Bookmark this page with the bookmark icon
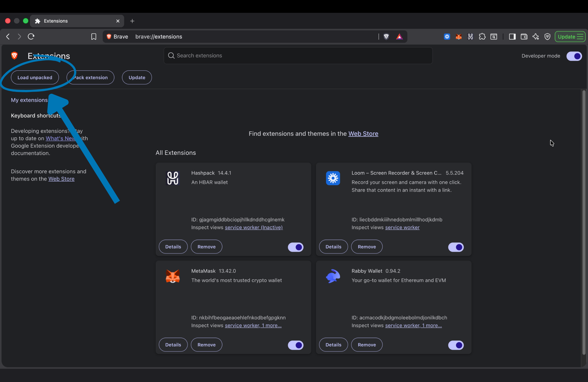Image resolution: width=588 pixels, height=382 pixels. click(94, 36)
